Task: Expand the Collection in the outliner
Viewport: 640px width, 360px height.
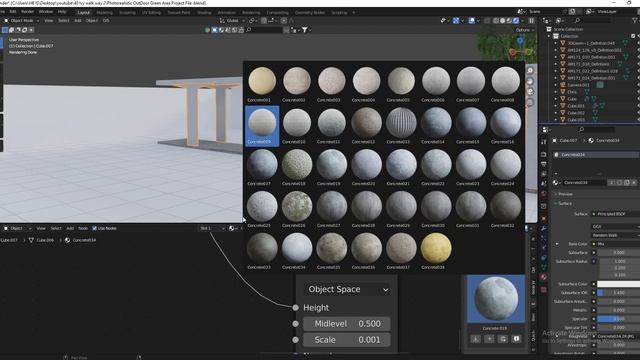Action: [x=549, y=36]
